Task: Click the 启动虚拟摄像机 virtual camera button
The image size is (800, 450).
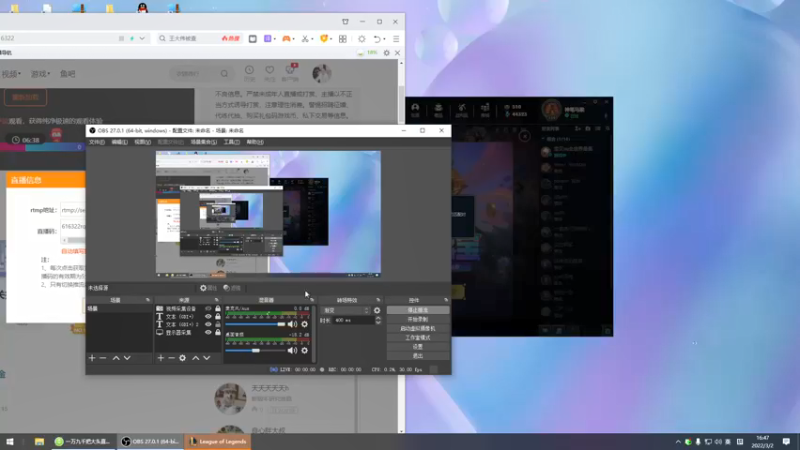Action: click(x=418, y=329)
